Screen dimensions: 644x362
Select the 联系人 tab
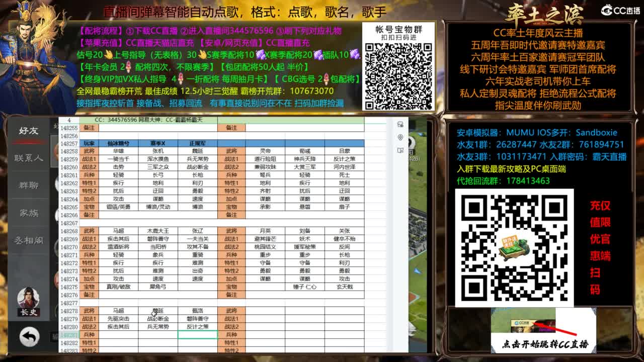pos(29,158)
